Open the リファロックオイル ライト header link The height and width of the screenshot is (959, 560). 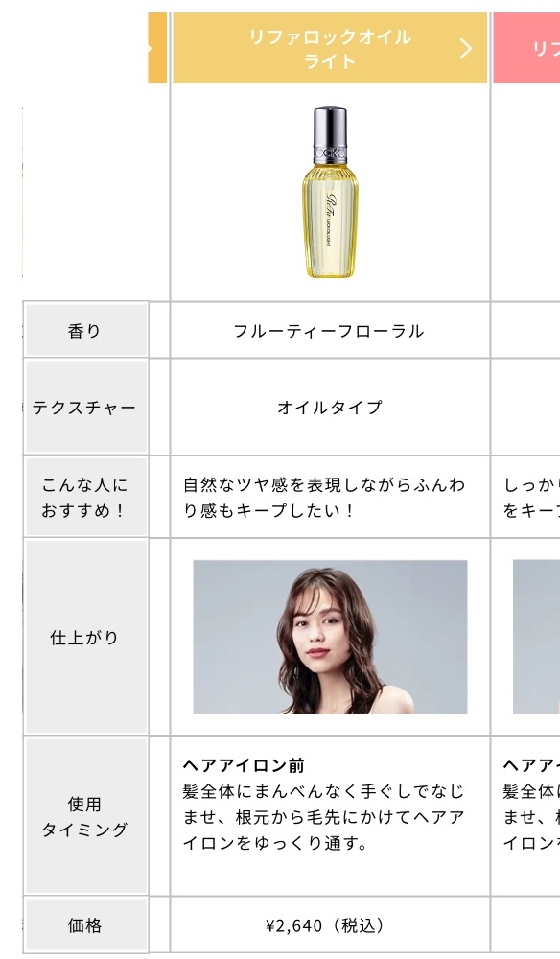[330, 48]
